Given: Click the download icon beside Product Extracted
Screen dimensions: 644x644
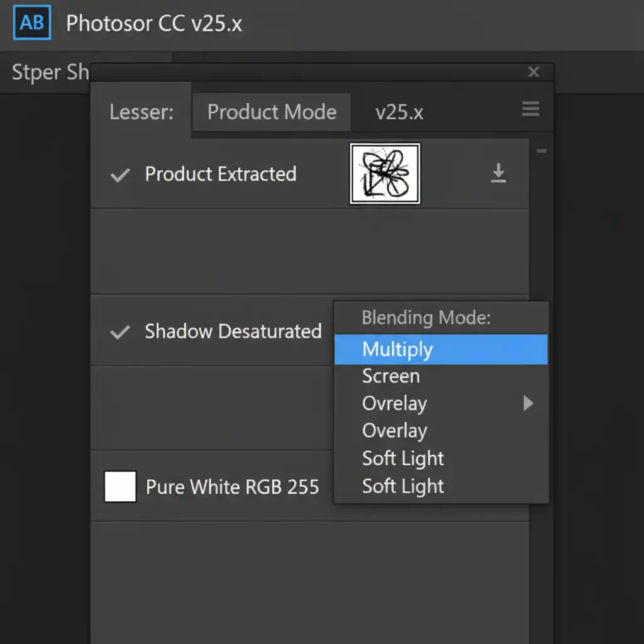Looking at the screenshot, I should pos(498,173).
